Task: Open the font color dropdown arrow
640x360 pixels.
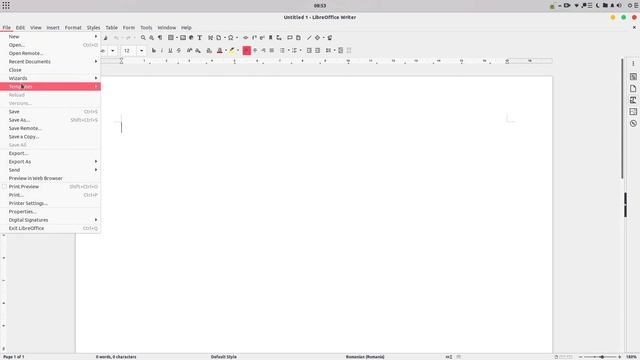Action: click(x=226, y=50)
